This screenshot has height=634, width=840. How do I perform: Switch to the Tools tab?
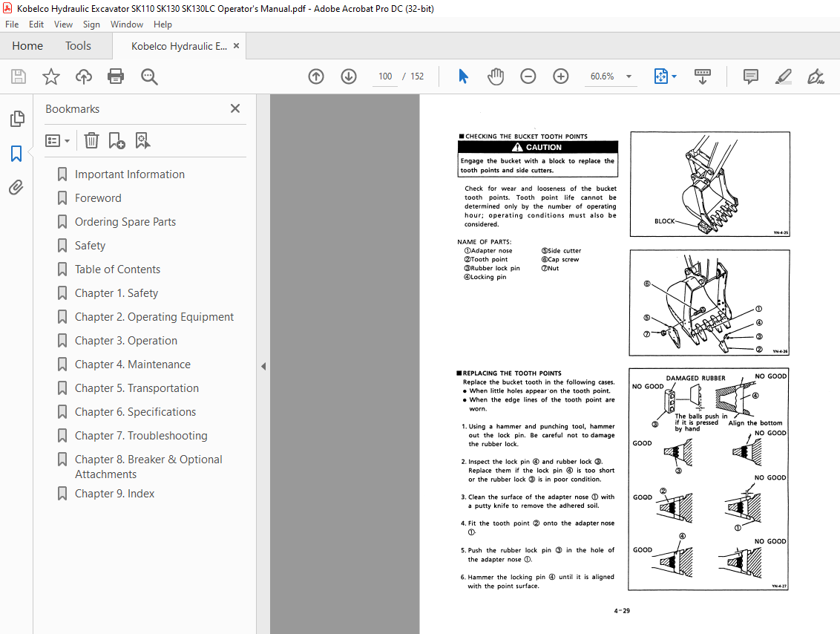pos(78,46)
